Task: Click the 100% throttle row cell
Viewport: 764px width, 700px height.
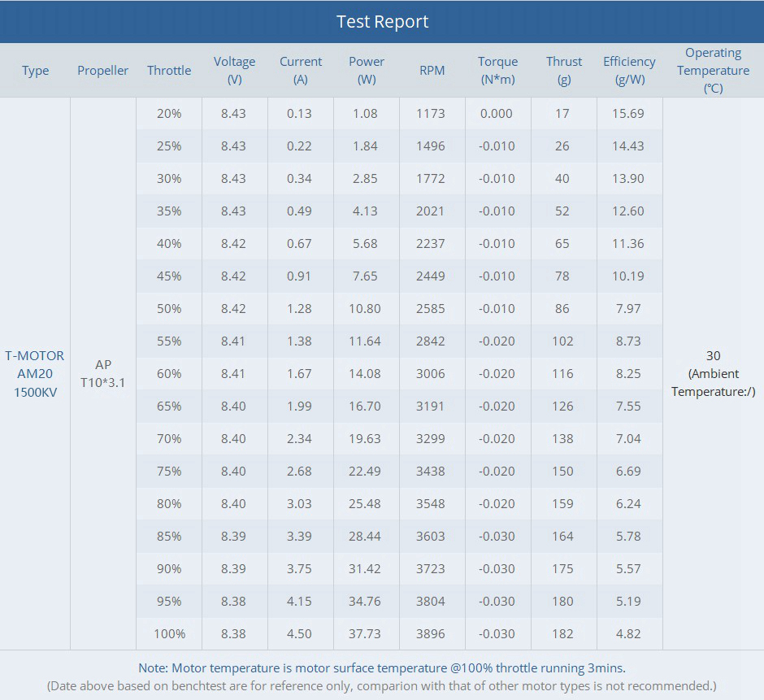Action: tap(169, 634)
